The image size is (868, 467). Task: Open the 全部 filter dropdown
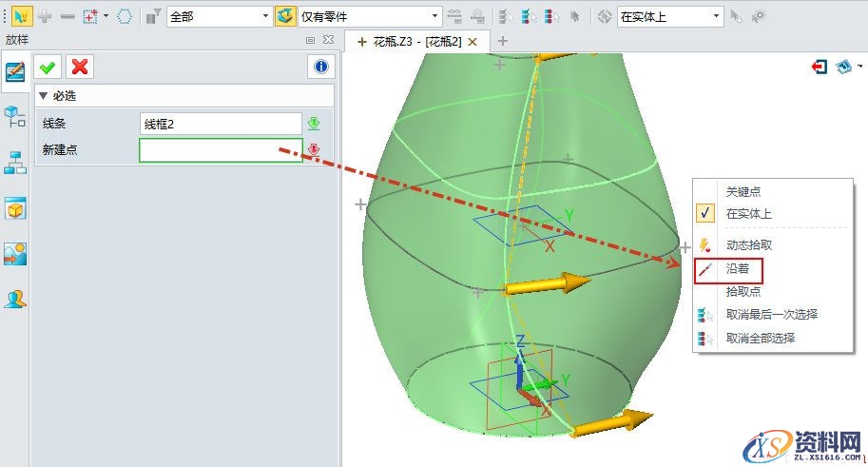(x=220, y=16)
